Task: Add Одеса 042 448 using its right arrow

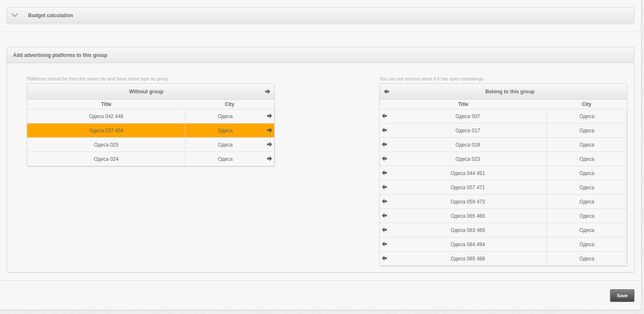Action: (269, 116)
